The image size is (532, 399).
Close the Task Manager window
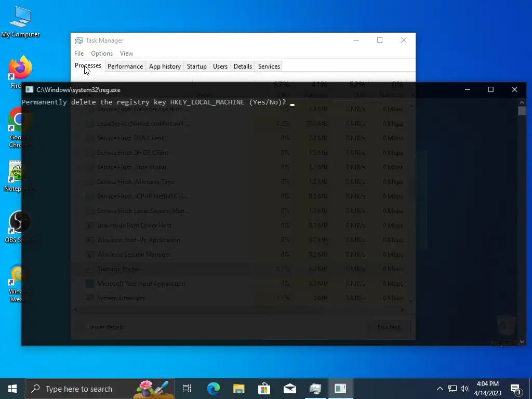tap(403, 40)
